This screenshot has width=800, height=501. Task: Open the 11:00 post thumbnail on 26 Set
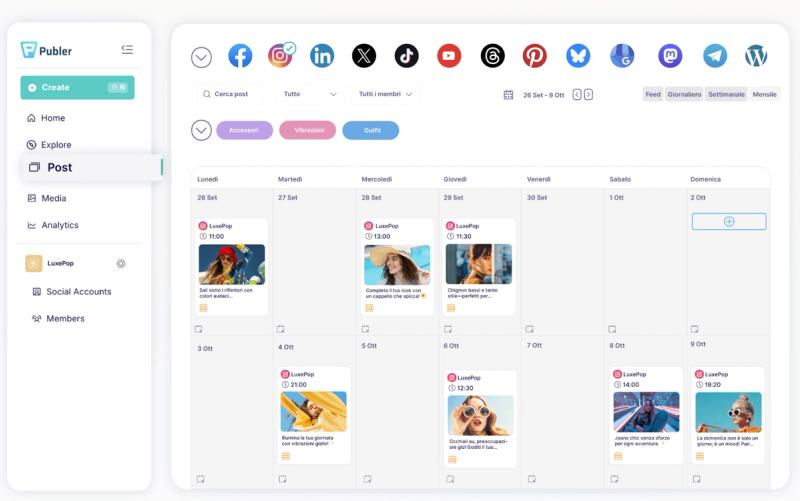click(232, 264)
